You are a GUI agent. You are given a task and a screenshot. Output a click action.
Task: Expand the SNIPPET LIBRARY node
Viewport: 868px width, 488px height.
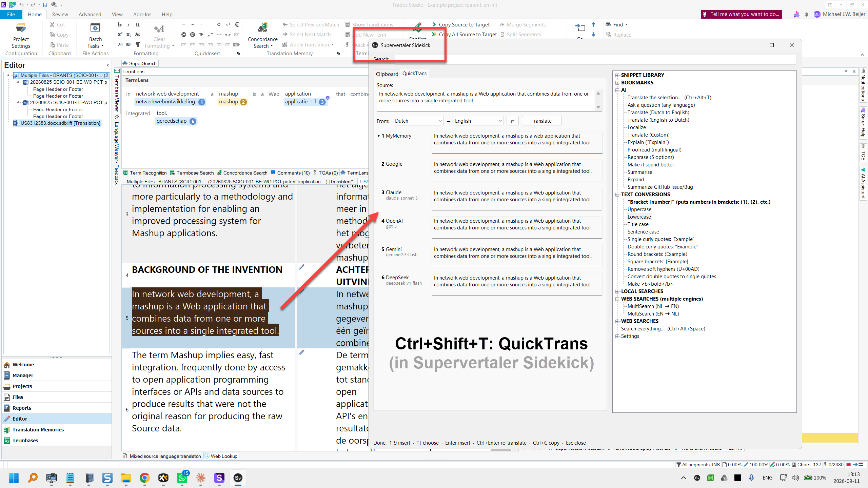617,75
